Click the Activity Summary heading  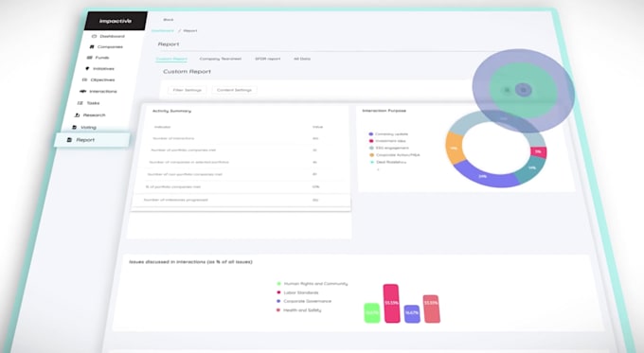[171, 111]
